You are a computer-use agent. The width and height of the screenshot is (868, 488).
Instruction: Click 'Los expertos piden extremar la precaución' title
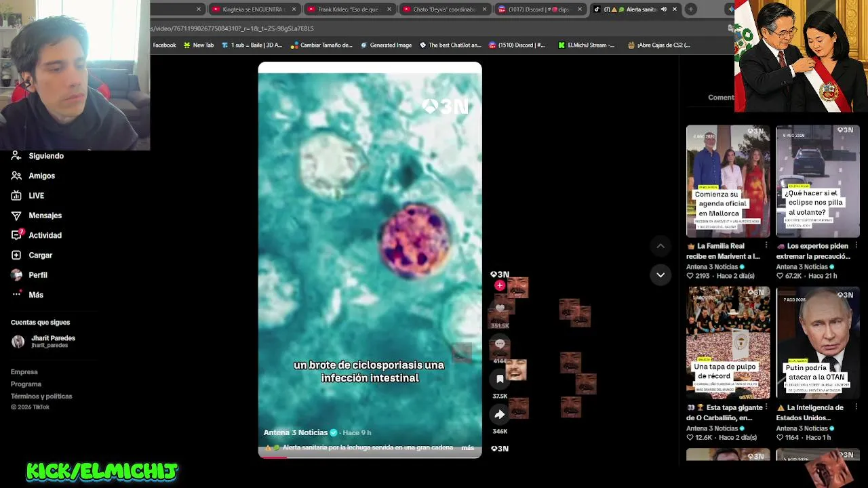pos(813,251)
